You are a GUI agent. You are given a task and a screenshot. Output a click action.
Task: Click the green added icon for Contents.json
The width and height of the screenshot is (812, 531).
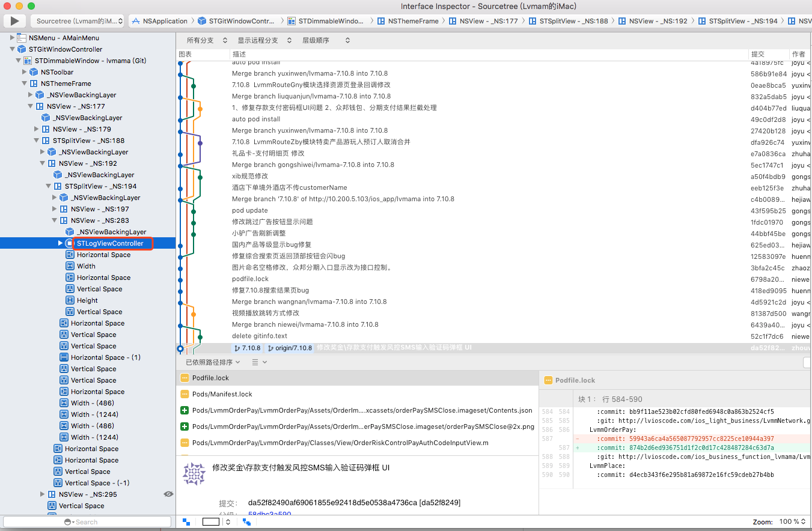click(x=185, y=410)
